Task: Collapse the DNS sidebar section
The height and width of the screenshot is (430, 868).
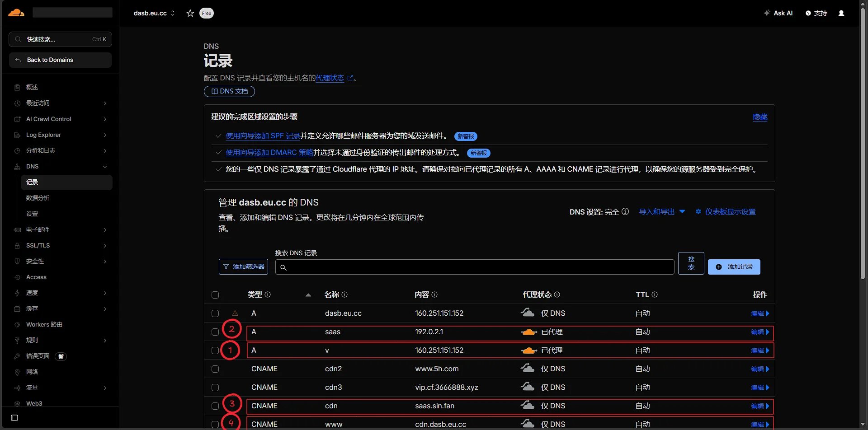Action: (105, 167)
